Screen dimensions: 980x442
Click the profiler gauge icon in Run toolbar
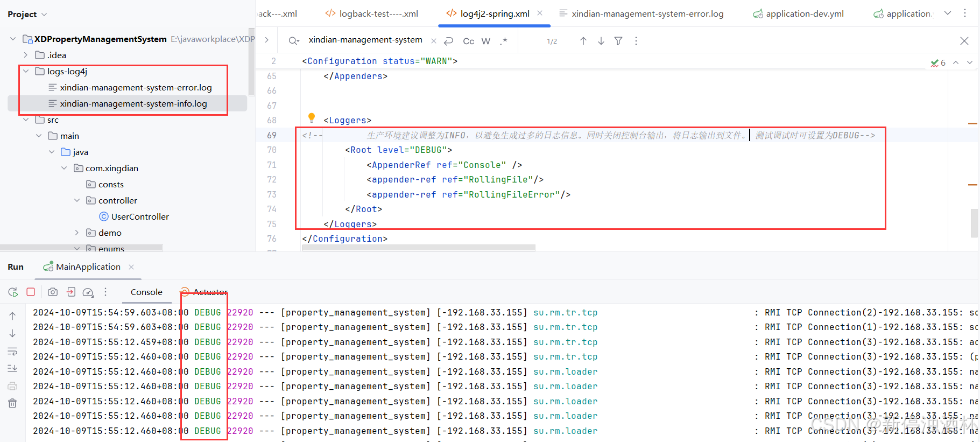[x=88, y=292]
